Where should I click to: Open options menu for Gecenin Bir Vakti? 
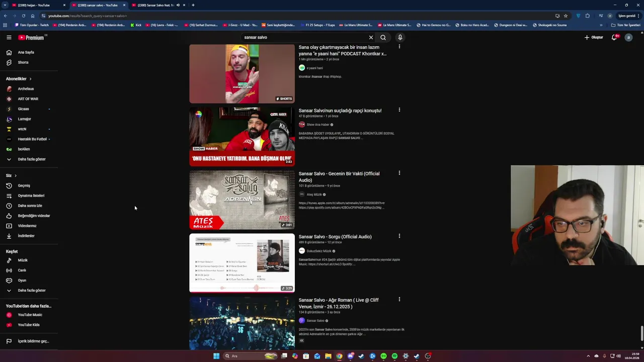pyautogui.click(x=399, y=173)
